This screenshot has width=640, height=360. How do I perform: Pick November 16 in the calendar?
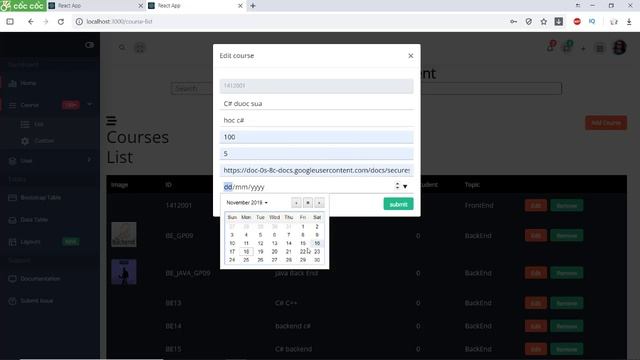coord(317,243)
